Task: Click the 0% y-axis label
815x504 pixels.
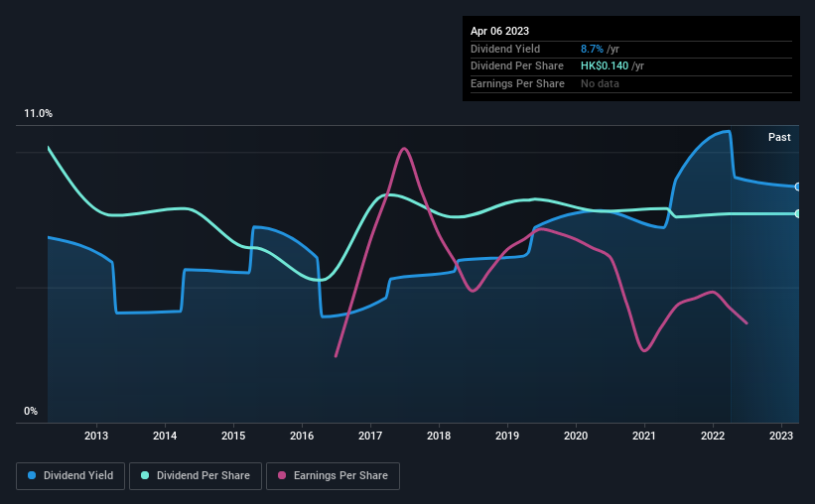Action: click(31, 411)
